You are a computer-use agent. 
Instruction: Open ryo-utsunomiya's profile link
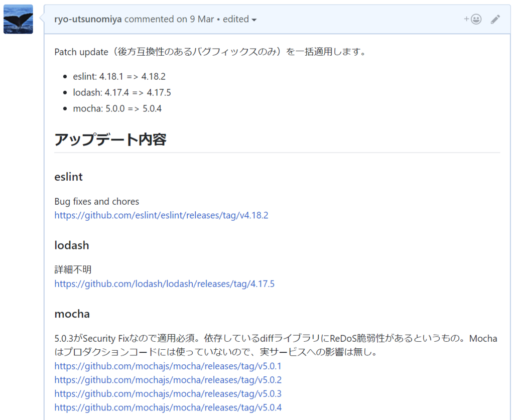[88, 19]
